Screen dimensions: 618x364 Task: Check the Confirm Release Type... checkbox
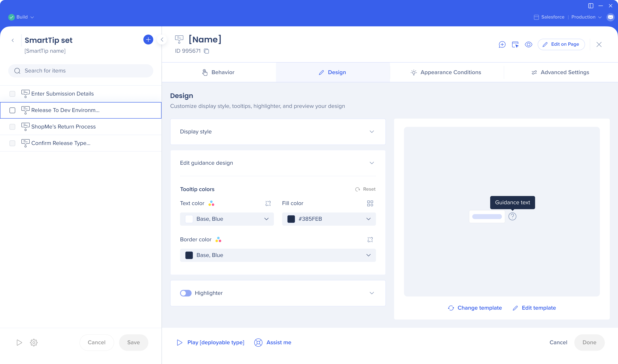[x=12, y=143]
